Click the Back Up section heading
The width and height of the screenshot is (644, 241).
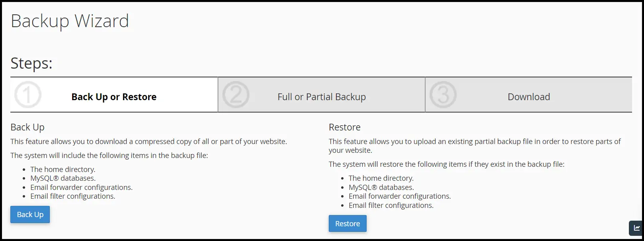tap(27, 127)
